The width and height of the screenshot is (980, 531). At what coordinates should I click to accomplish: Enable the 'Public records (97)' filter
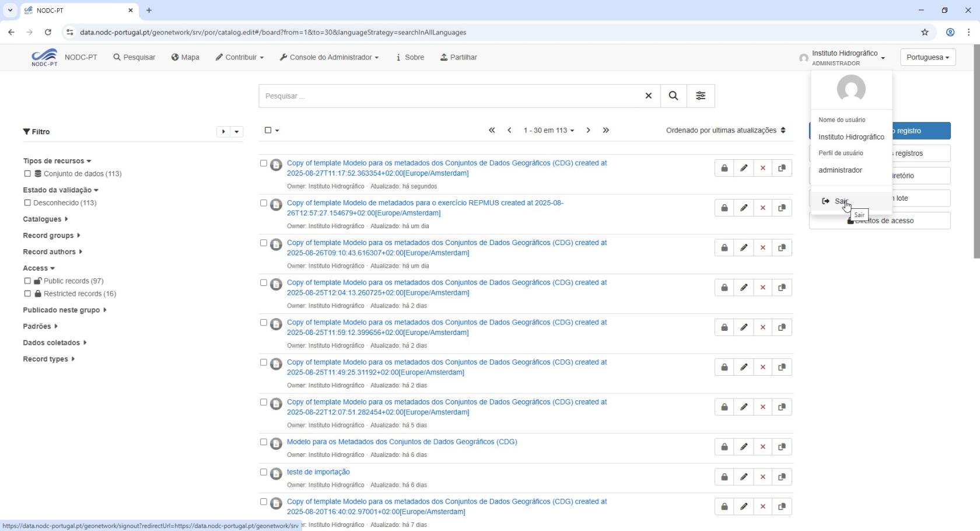coord(27,281)
